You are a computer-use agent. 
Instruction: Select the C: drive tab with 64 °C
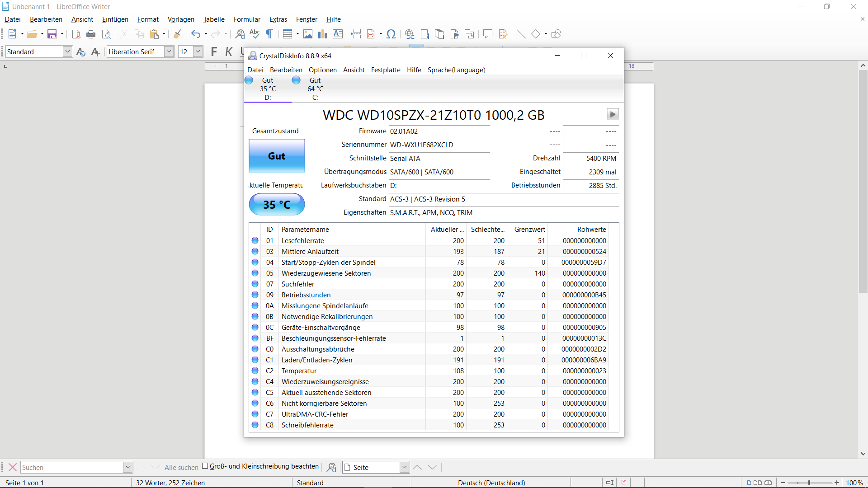(x=315, y=89)
